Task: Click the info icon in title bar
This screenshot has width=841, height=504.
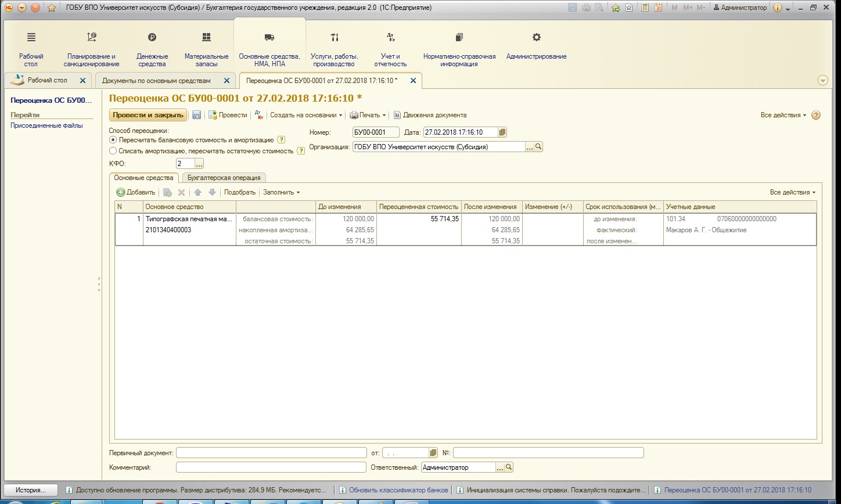Action: [778, 8]
